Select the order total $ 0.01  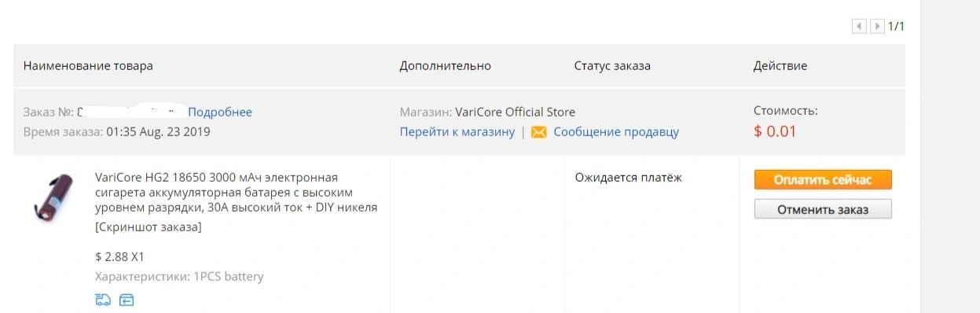click(x=775, y=131)
